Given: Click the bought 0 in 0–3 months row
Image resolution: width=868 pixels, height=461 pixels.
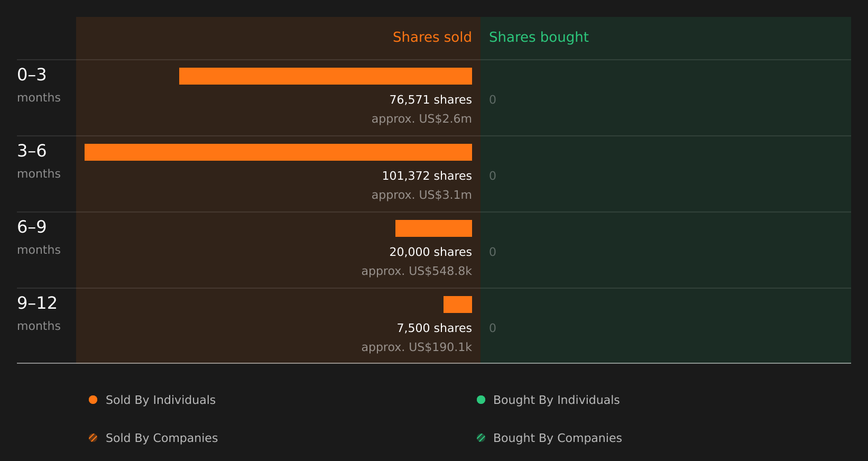Looking at the screenshot, I should [493, 100].
